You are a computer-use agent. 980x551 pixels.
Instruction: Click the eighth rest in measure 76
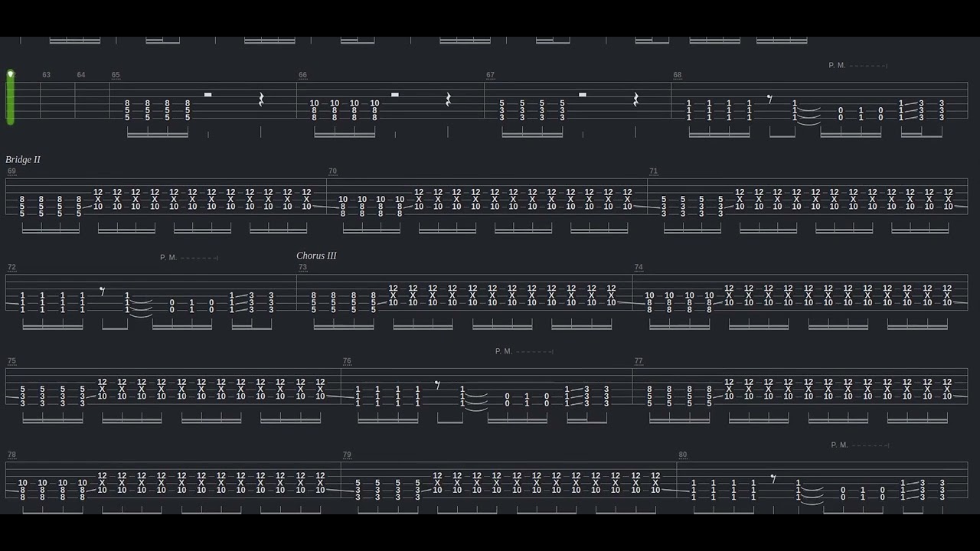pyautogui.click(x=437, y=385)
